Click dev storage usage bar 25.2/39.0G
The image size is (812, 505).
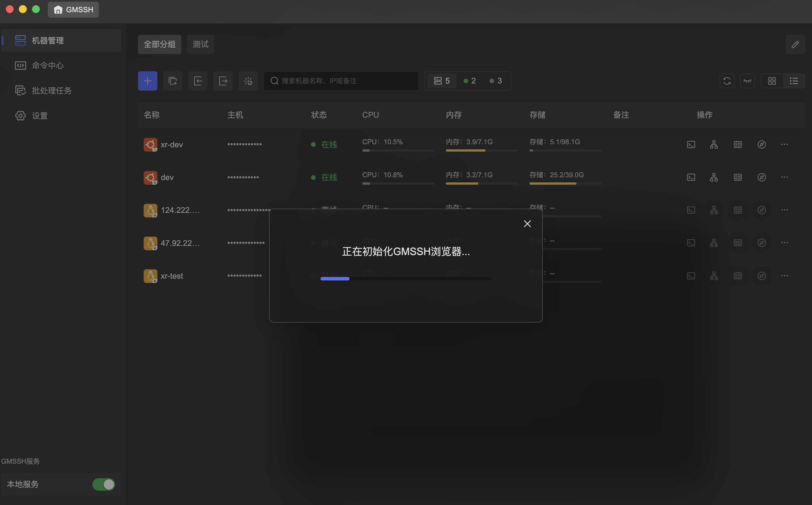565,184
